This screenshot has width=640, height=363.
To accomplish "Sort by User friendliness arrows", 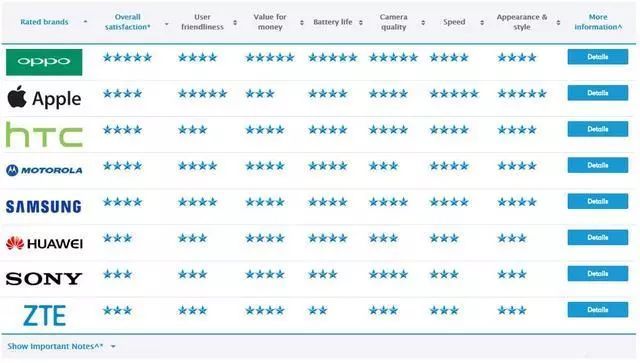I will (235, 22).
